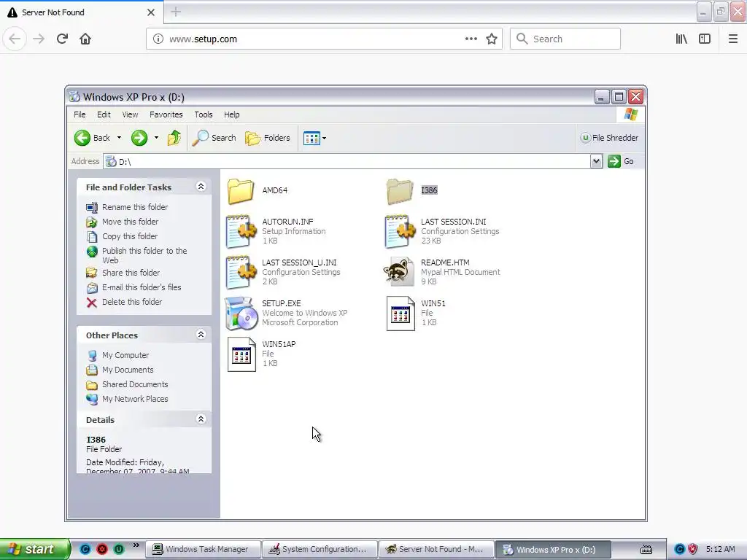This screenshot has width=747, height=560.
Task: Click Share this folder
Action: coord(131,273)
